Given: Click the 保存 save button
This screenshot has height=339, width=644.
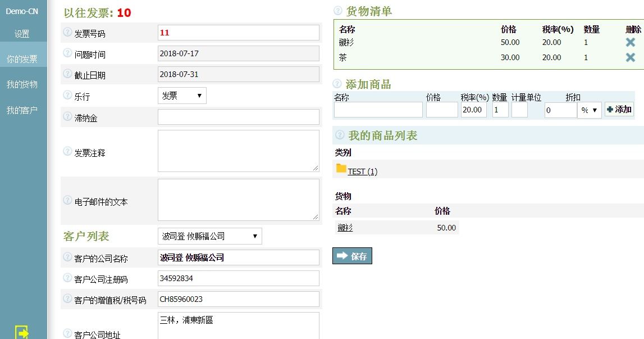Looking at the screenshot, I should coord(352,256).
